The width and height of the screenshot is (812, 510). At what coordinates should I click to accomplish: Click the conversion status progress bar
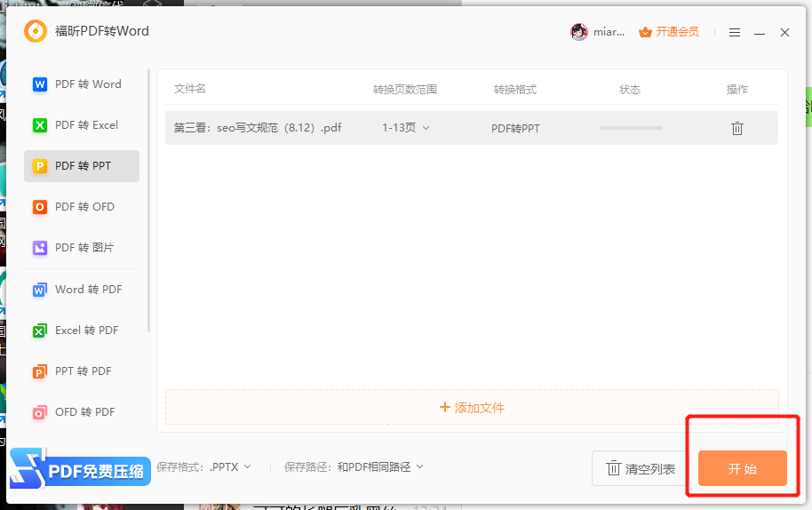coord(631,128)
